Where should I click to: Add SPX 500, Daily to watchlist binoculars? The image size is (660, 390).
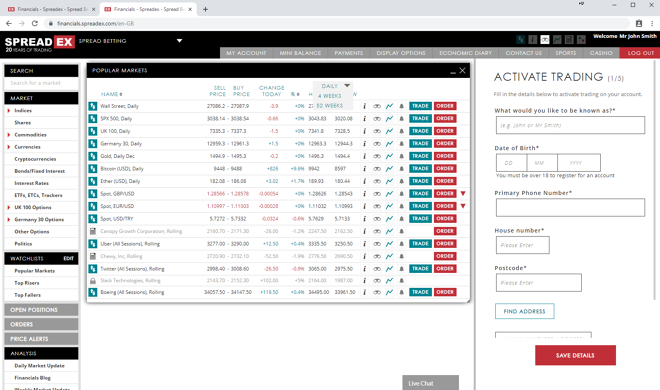click(x=377, y=119)
